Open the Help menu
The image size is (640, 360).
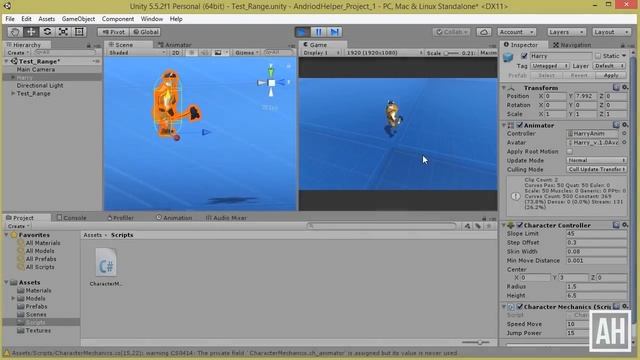(x=176, y=19)
